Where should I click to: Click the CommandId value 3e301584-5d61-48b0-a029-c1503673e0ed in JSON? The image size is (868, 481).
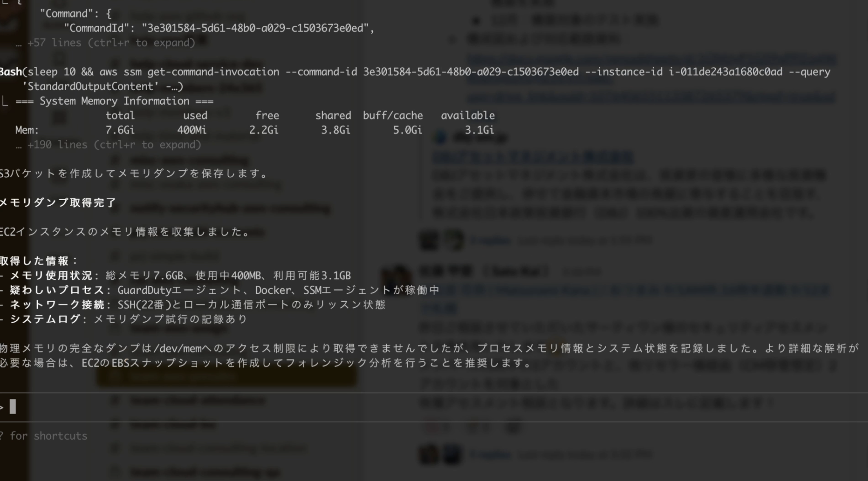coord(255,28)
